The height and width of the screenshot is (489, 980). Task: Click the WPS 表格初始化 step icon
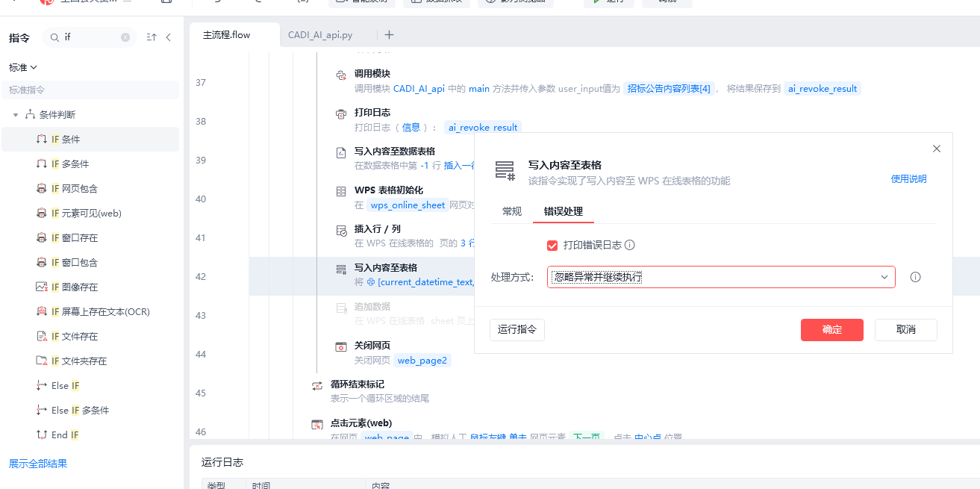click(341, 191)
